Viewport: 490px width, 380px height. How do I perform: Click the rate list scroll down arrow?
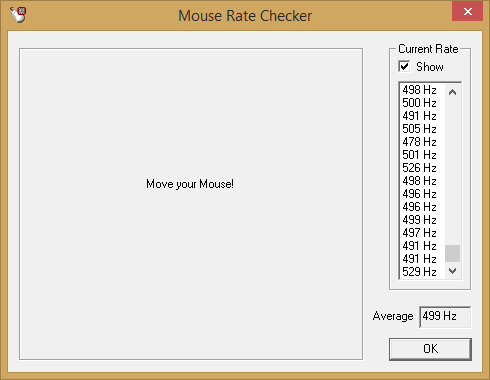(452, 271)
